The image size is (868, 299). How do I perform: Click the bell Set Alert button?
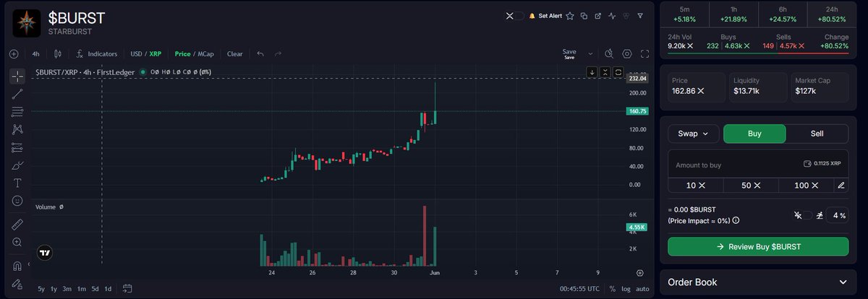[x=545, y=15]
